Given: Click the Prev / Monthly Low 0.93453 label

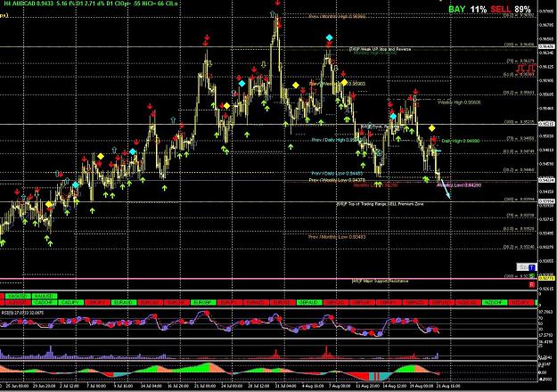Looking at the screenshot, I should tap(336, 236).
